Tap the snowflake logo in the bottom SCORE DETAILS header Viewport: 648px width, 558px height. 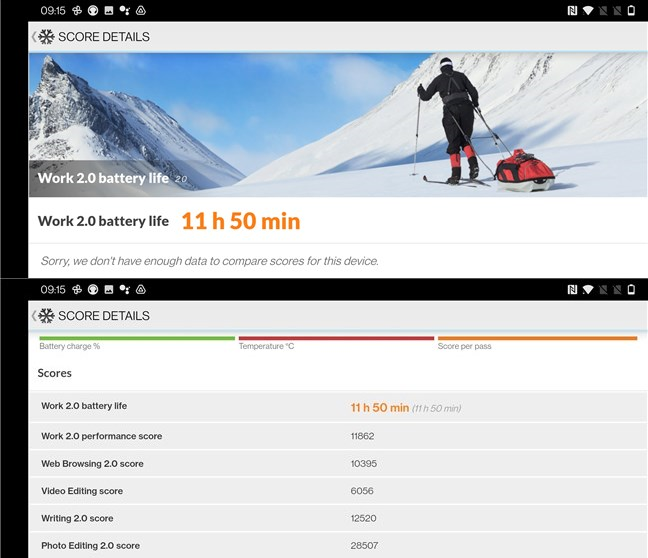(46, 316)
